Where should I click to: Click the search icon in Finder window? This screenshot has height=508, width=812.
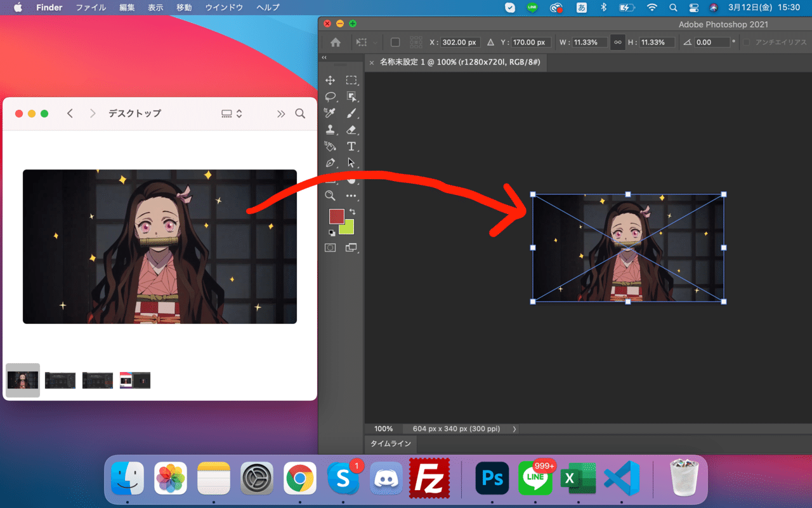point(300,114)
